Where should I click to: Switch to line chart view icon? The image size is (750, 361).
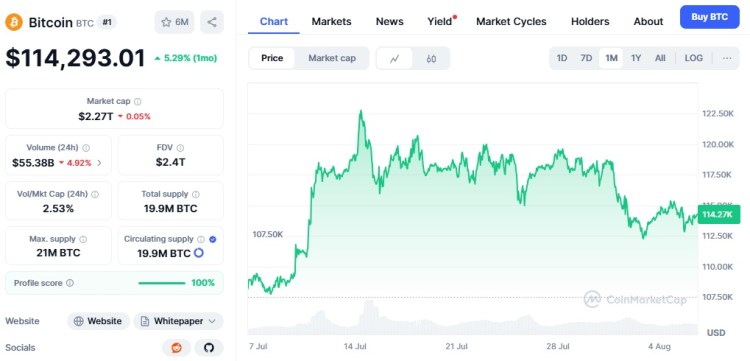(395, 58)
